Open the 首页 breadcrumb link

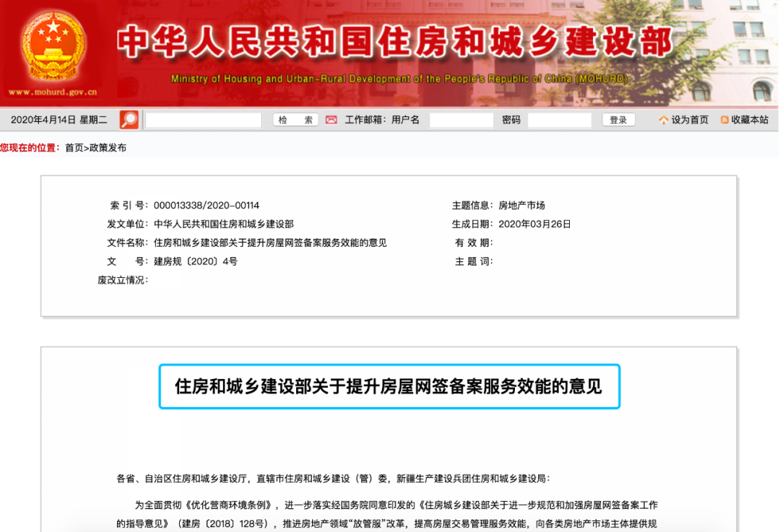[x=74, y=148]
